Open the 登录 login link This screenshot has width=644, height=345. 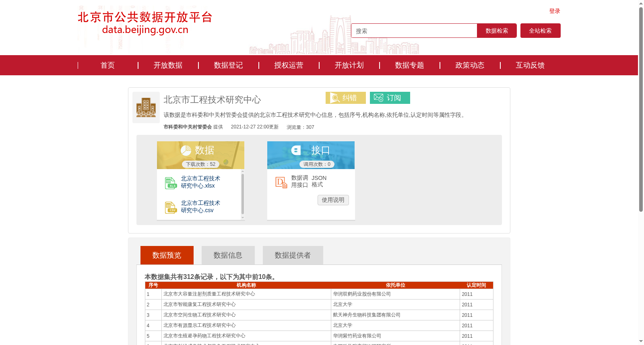(x=555, y=11)
